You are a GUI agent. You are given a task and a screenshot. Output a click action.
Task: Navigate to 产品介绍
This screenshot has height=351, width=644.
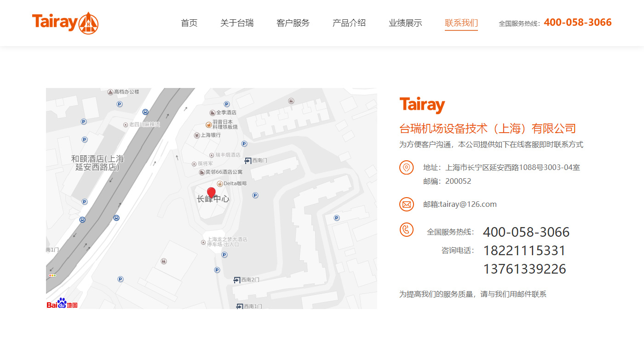pos(349,23)
